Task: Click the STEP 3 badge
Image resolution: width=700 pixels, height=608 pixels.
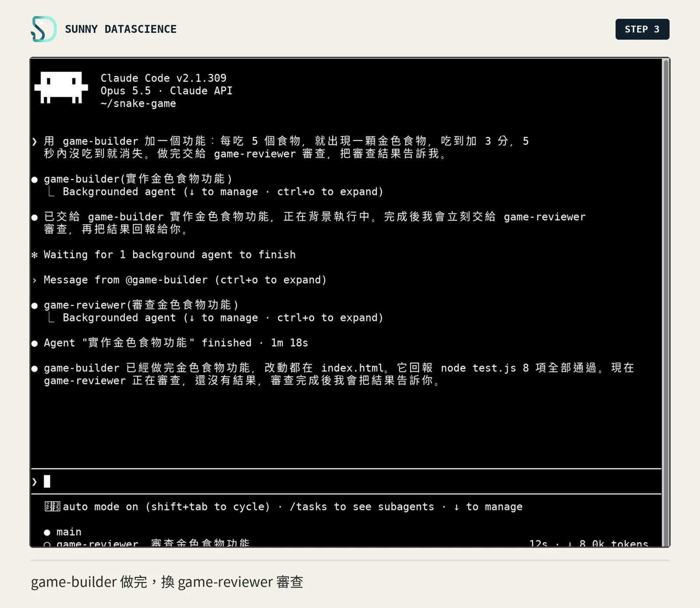Action: coord(642,29)
